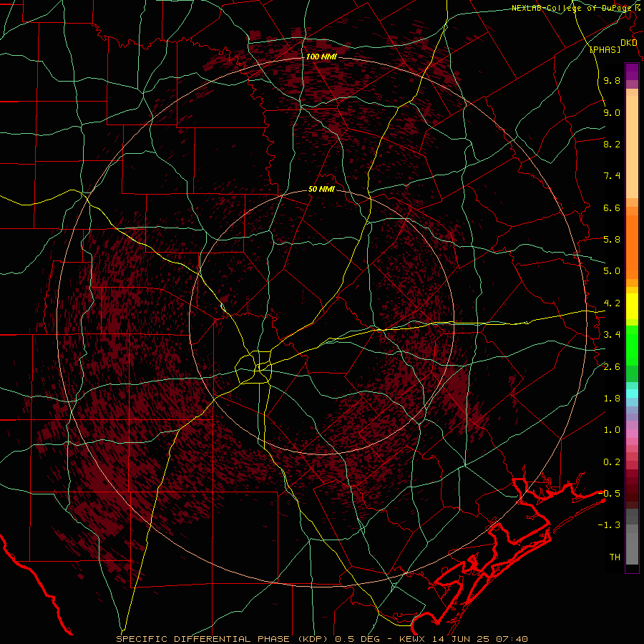Click the legend value '8.2'
This screenshot has width=644, height=644.
pyautogui.click(x=612, y=144)
